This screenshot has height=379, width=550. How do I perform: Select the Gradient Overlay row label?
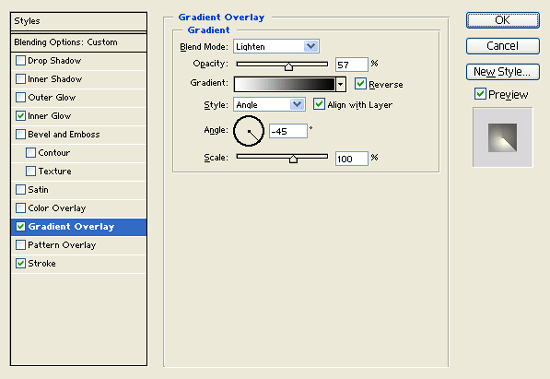coord(71,226)
